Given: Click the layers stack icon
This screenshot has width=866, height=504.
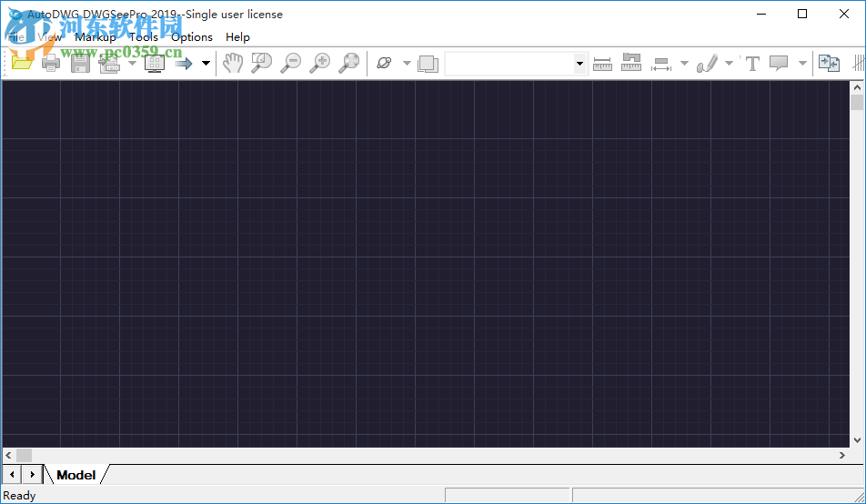Looking at the screenshot, I should (428, 64).
